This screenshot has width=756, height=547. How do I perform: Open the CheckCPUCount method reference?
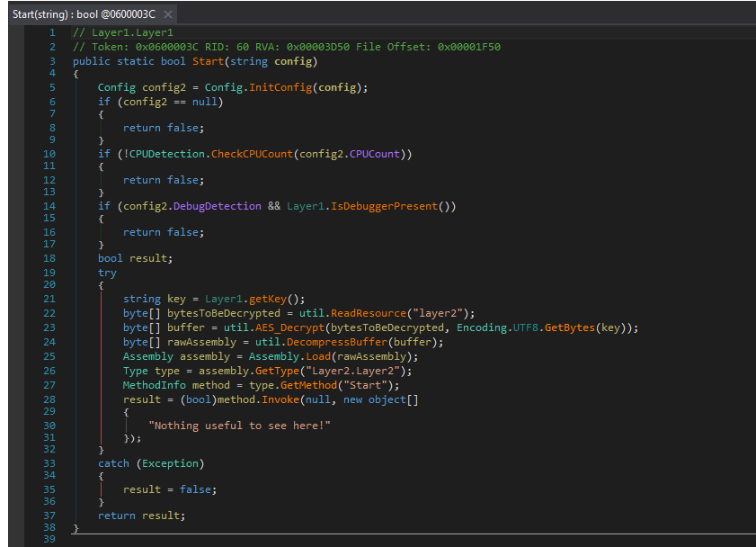(252, 154)
